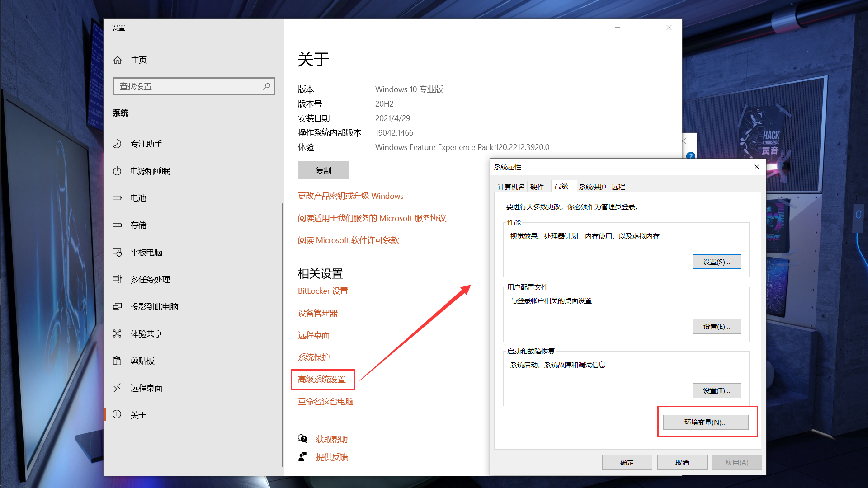The width and height of the screenshot is (868, 488).
Task: Click the 复制 button
Action: coord(323,171)
